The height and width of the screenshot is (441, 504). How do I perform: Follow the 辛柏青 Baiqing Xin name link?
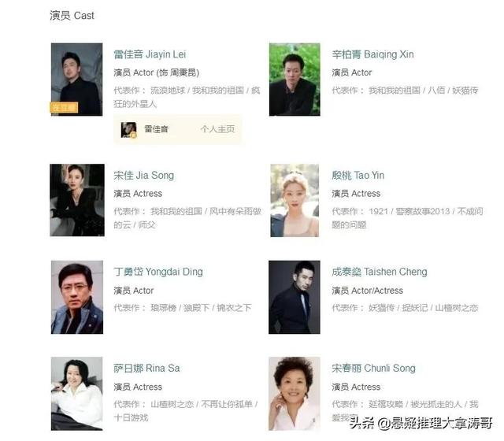[372, 54]
